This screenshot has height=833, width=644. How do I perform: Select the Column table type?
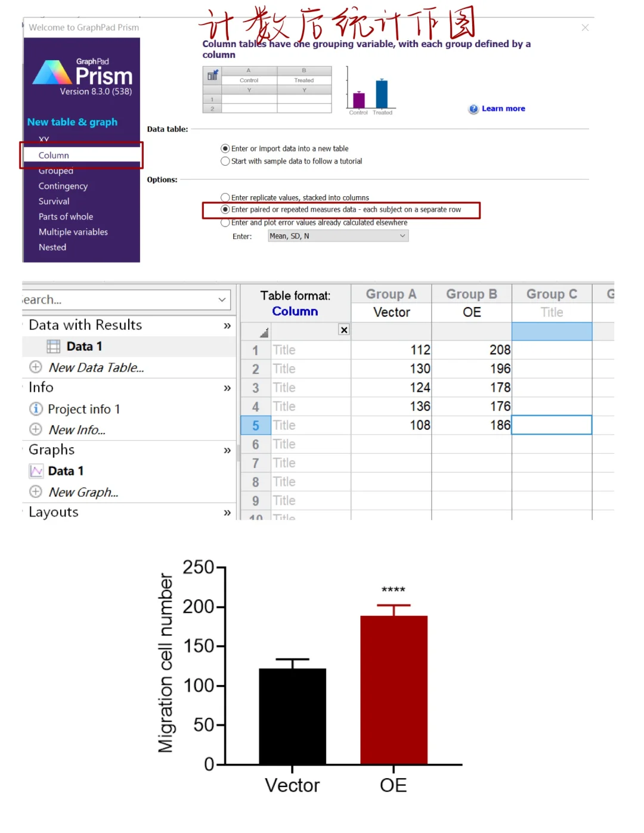click(x=82, y=155)
